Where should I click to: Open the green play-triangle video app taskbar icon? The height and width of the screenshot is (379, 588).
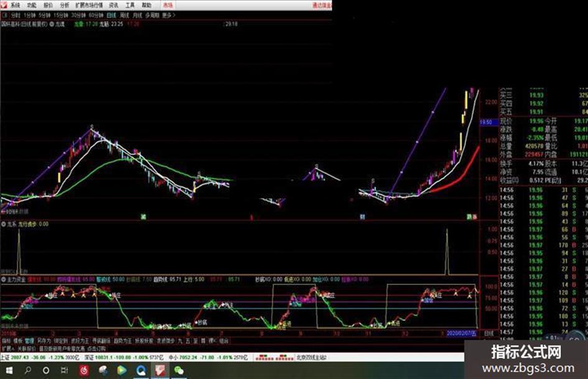(122, 370)
